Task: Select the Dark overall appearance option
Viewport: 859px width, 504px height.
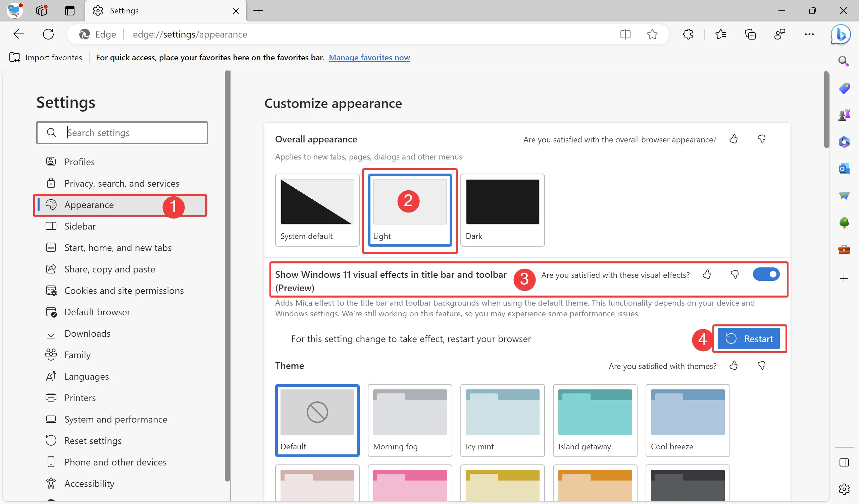Action: tap(502, 201)
